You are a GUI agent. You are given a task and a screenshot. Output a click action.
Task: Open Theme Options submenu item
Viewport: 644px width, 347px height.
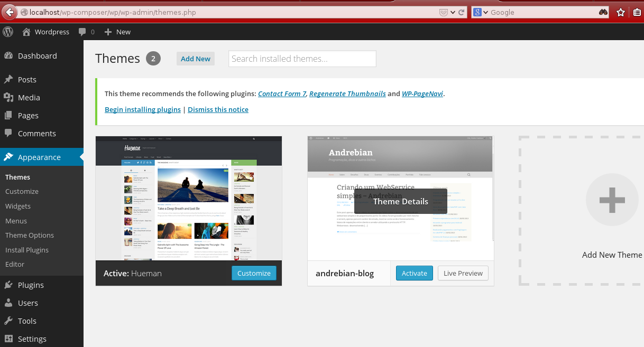[30, 235]
